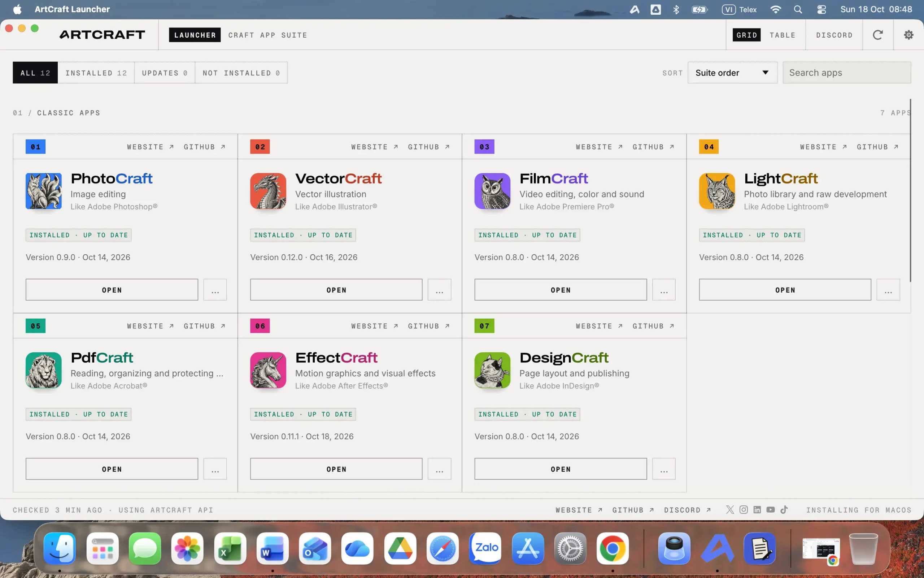This screenshot has width=924, height=578.
Task: Click the LightCraft lynx app icon
Action: coord(717,191)
